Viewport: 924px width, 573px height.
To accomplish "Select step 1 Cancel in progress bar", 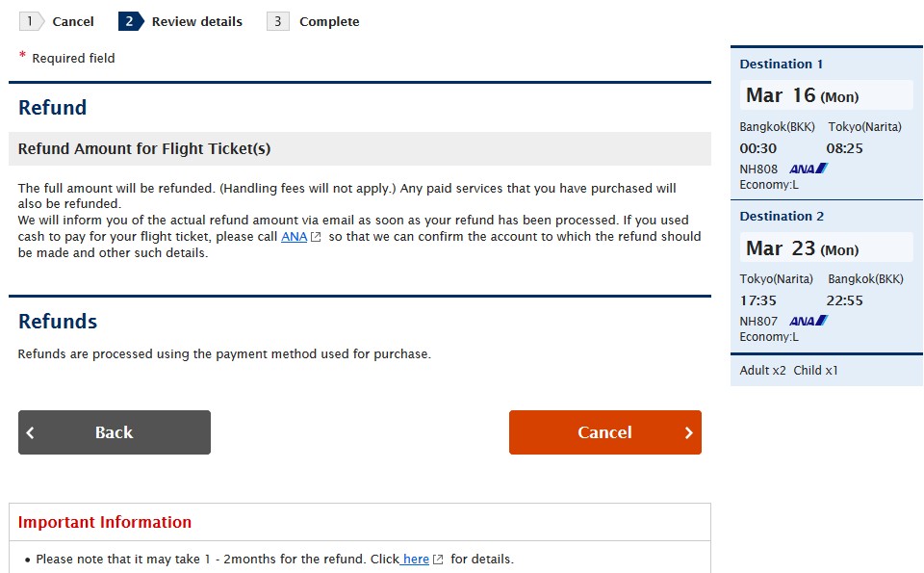I will 58,21.
